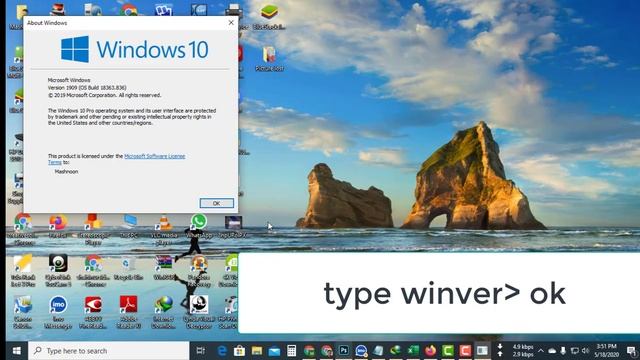Open the Microsoft Software License Terms link
The height and width of the screenshot is (360, 640).
click(154, 156)
